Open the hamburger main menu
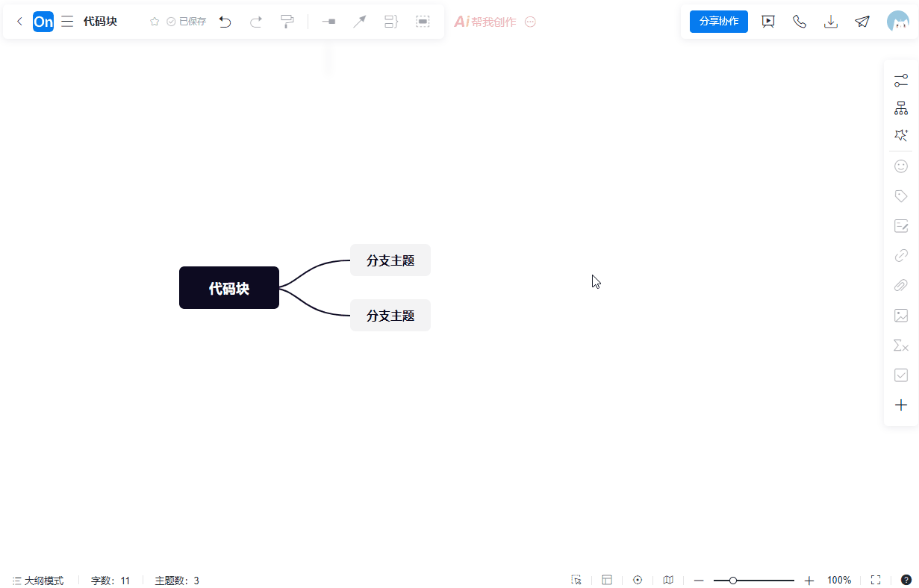The width and height of the screenshot is (919, 588). [67, 22]
